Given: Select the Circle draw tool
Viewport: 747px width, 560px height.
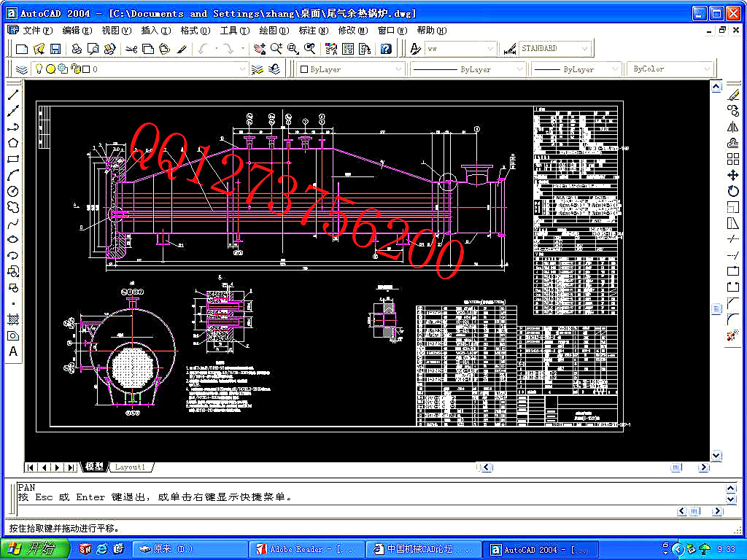Looking at the screenshot, I should point(13,192).
